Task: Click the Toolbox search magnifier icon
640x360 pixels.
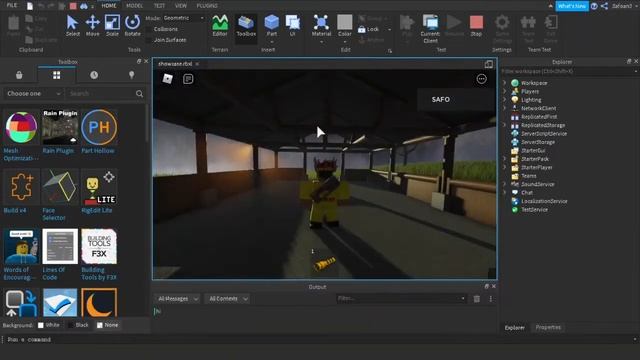Action: pos(139,94)
